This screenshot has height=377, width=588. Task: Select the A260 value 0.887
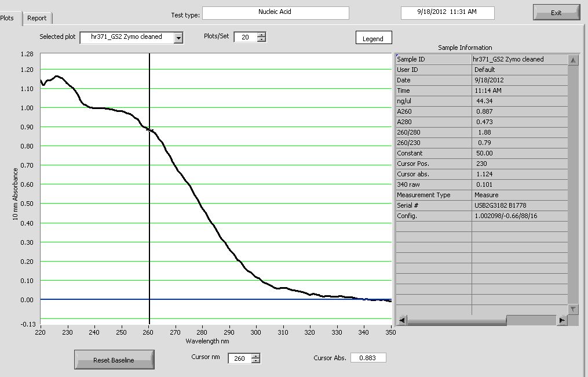pos(520,111)
